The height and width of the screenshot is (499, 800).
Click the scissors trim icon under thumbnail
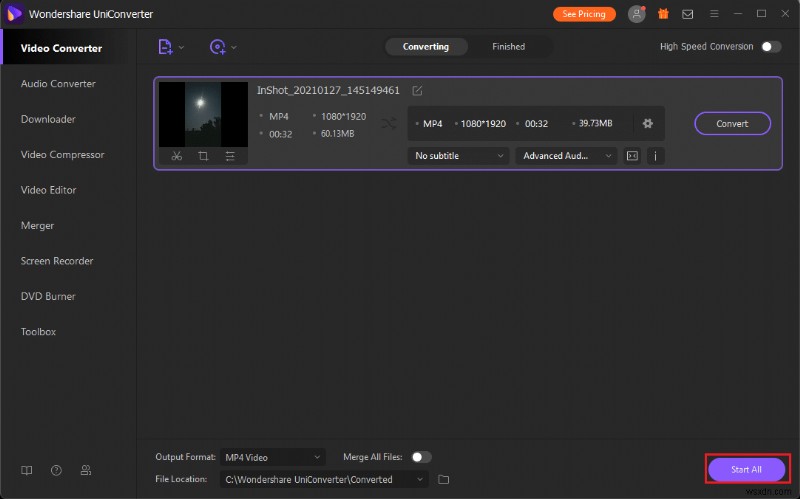pos(176,156)
